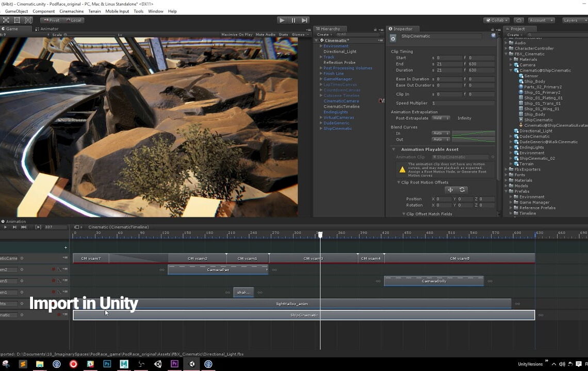This screenshot has width=588, height=371.
Task: Collapse the FBX_Cinematic folder
Action: tap(506, 54)
